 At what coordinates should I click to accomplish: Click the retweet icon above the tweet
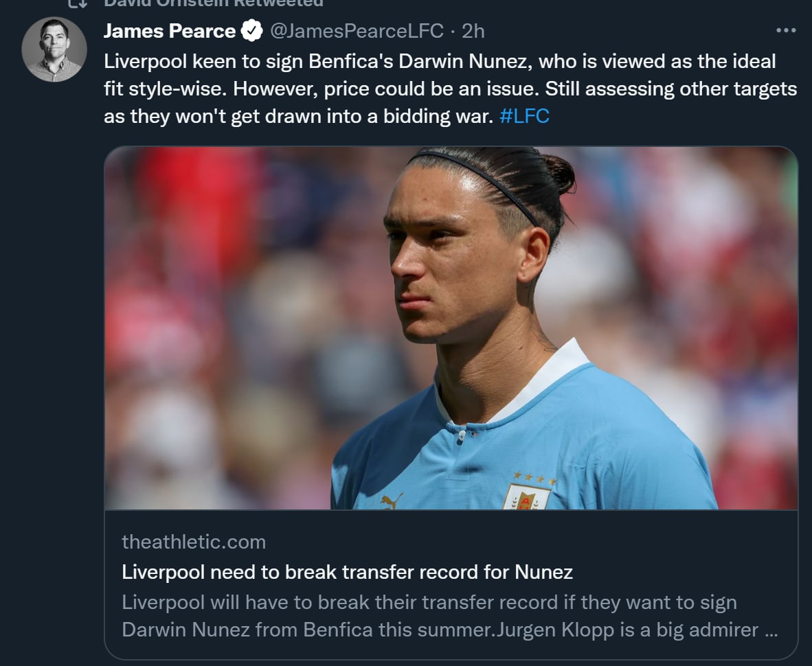[x=78, y=3]
